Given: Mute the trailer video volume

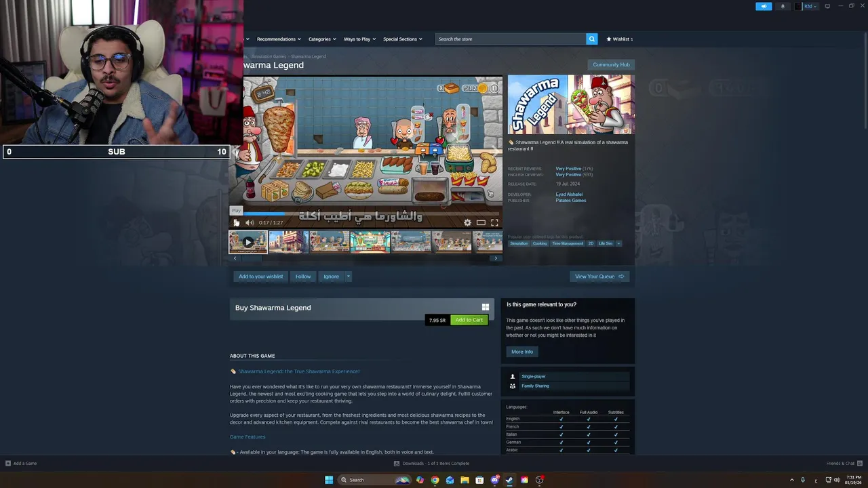Looking at the screenshot, I should [x=250, y=222].
